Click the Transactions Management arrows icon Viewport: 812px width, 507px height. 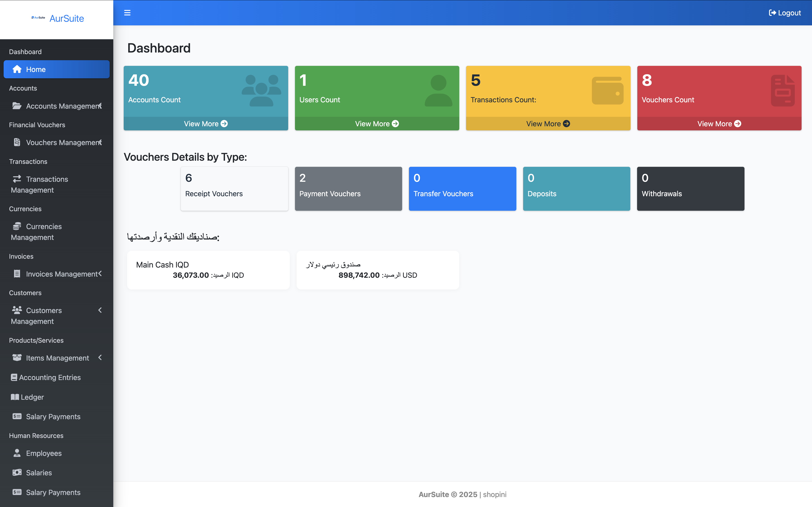coord(17,179)
